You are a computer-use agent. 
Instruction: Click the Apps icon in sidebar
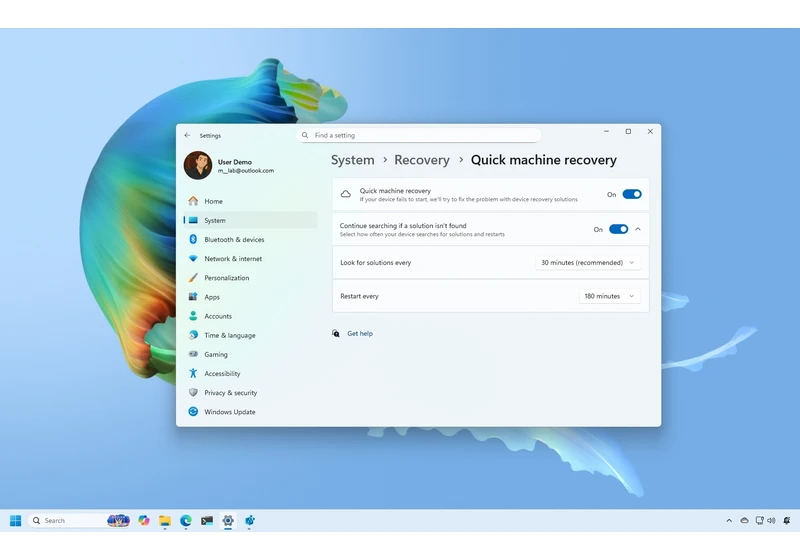click(193, 297)
